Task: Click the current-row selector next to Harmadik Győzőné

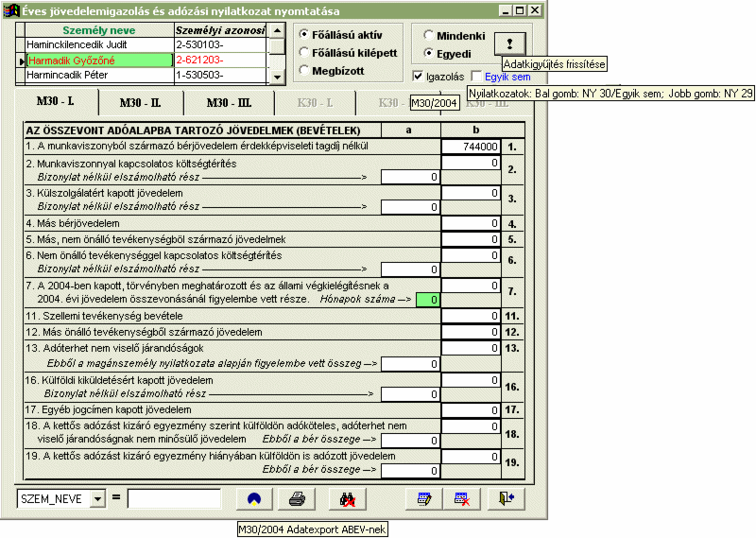Action: click(x=20, y=61)
